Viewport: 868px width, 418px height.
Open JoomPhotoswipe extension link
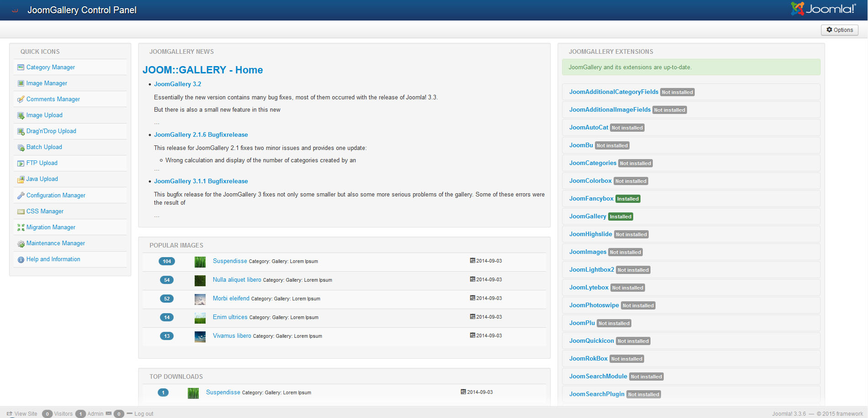[x=594, y=305]
